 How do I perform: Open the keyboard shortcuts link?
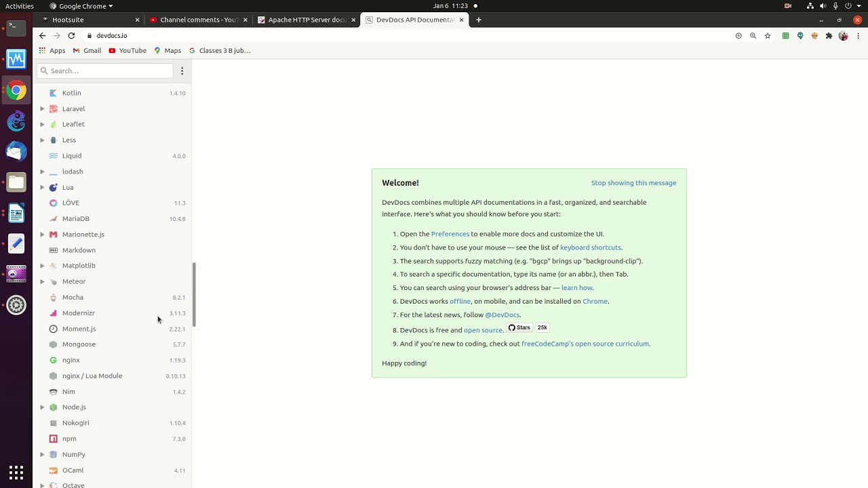[591, 247]
